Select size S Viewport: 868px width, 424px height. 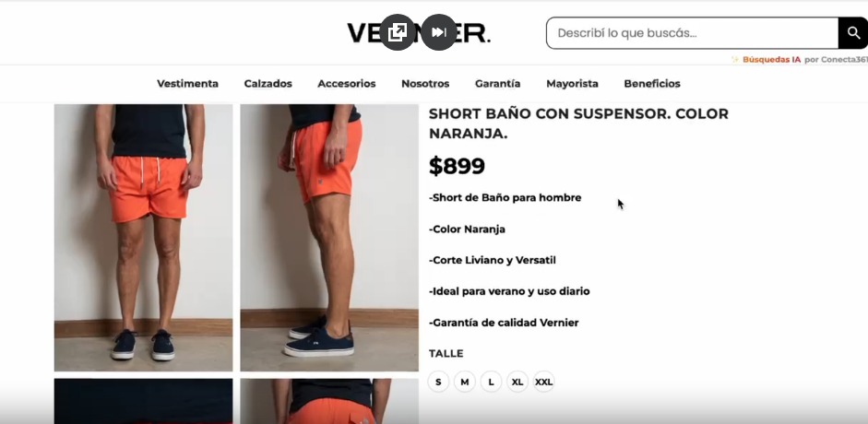pos(438,382)
